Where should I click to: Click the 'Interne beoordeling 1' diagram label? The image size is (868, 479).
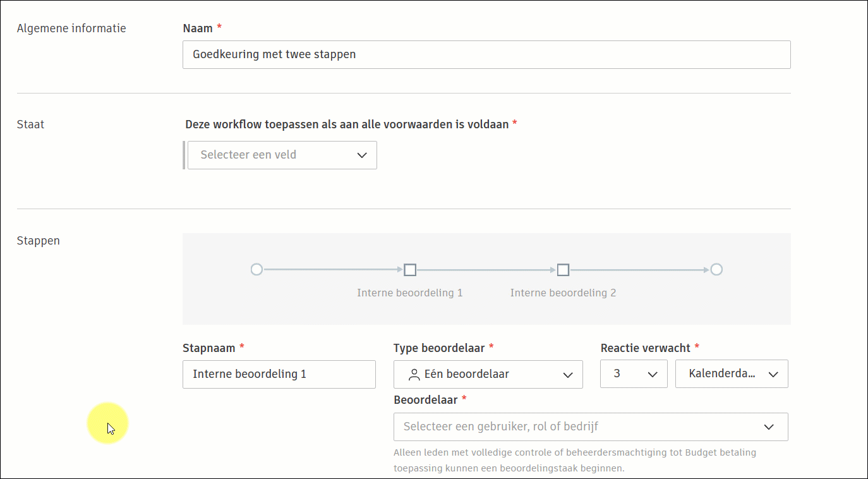[x=409, y=293]
